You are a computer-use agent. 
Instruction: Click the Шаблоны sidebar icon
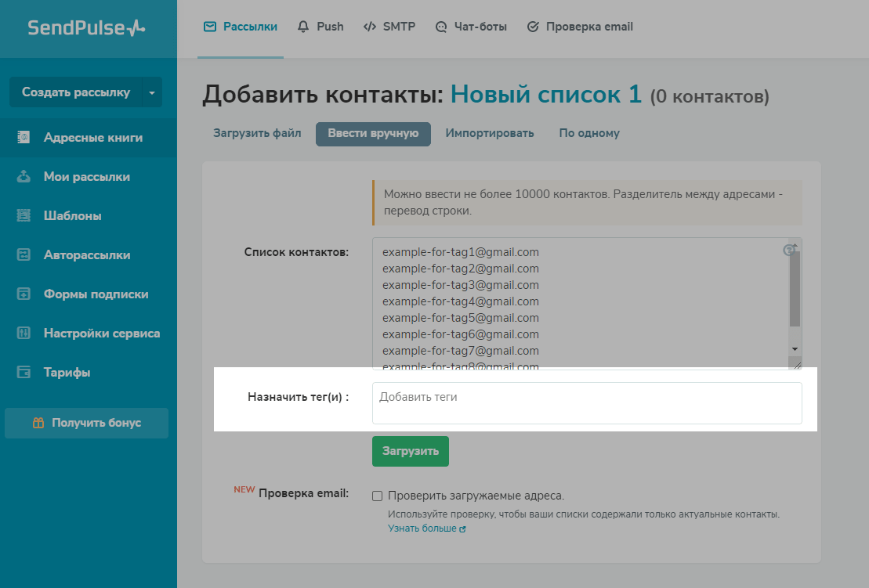tap(24, 216)
